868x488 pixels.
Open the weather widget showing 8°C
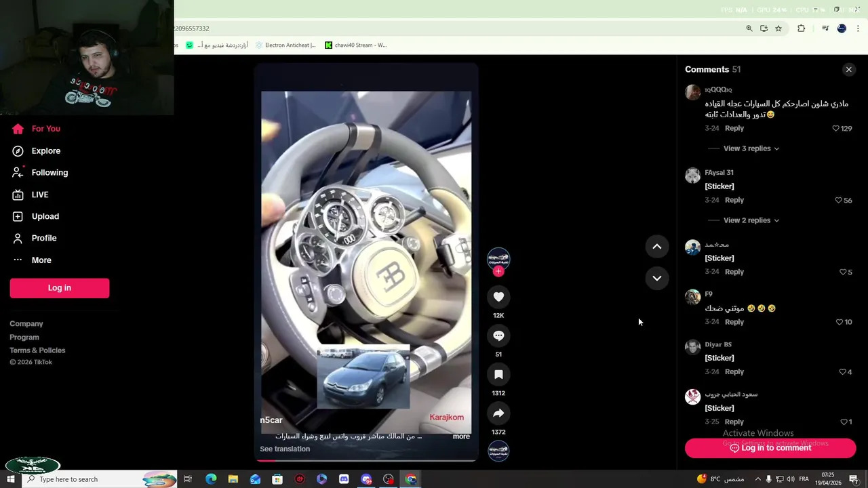click(x=720, y=479)
